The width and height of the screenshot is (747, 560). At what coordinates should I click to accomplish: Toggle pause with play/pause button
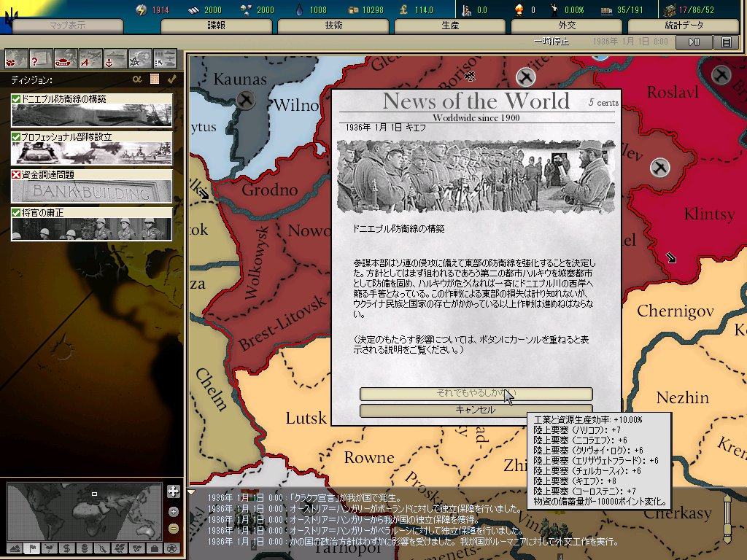pos(694,42)
